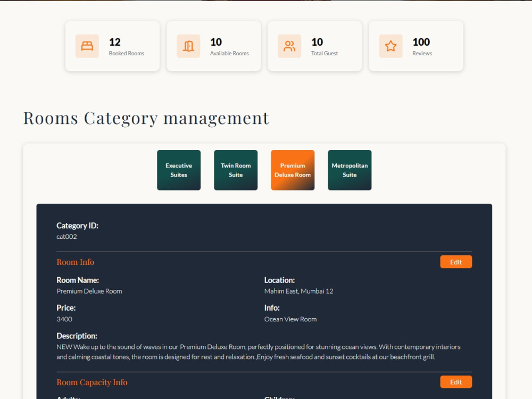Click the category ID value cat002
This screenshot has height=399, width=532.
click(66, 237)
